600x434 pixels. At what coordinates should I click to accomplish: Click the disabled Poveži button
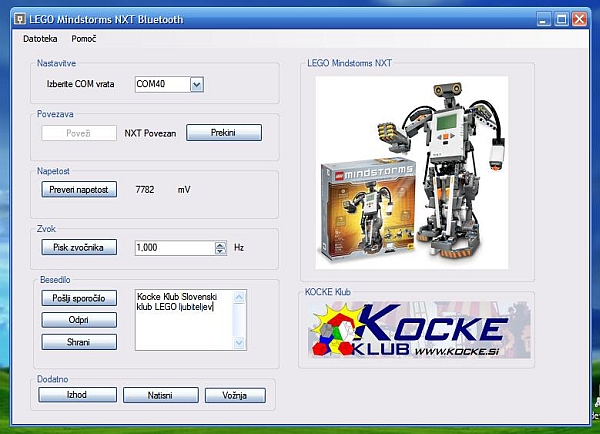pos(79,133)
